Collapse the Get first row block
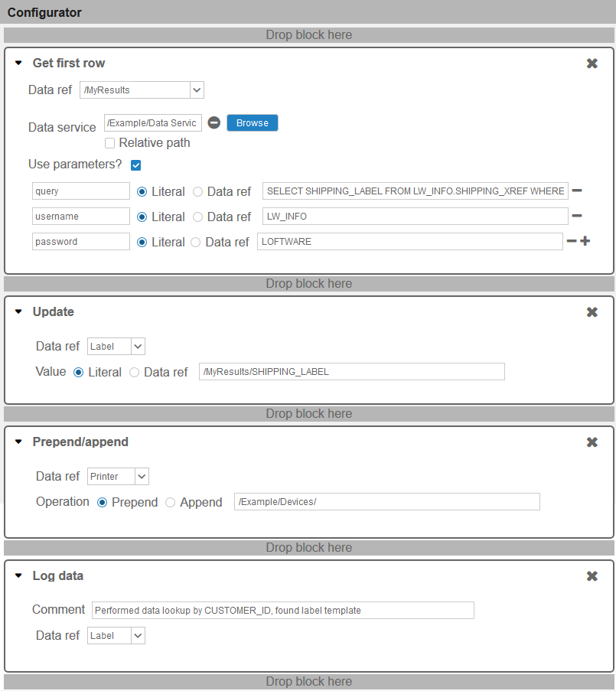Image resolution: width=616 pixels, height=691 pixels. tap(18, 63)
